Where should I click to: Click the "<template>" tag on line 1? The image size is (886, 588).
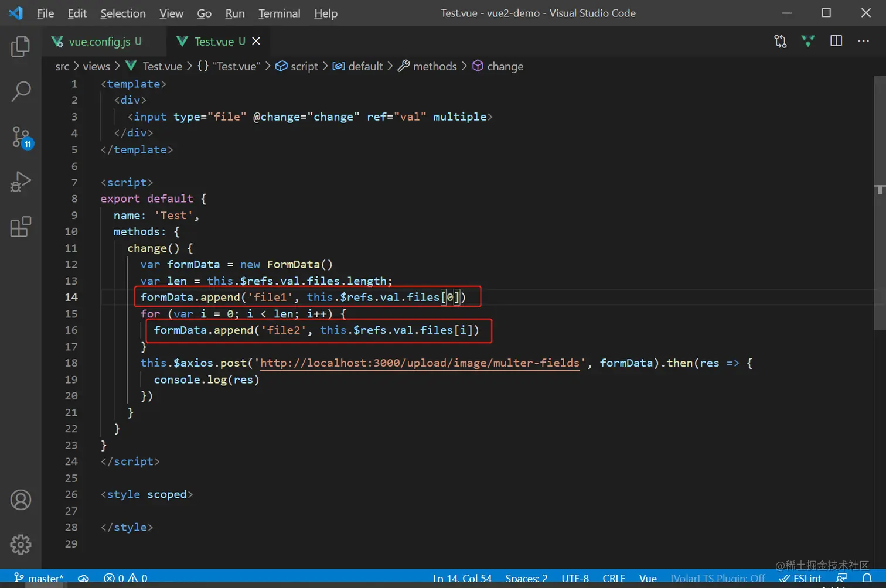[134, 84]
